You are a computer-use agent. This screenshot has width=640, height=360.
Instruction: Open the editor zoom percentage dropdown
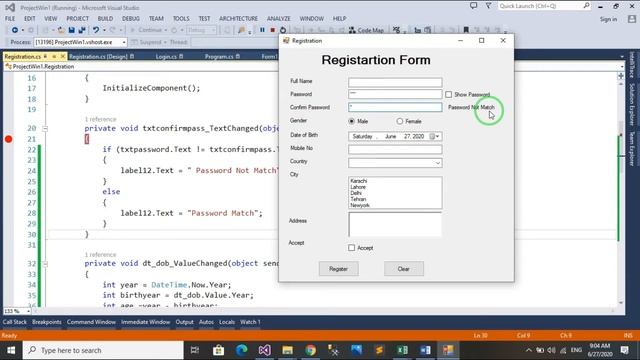click(x=28, y=311)
